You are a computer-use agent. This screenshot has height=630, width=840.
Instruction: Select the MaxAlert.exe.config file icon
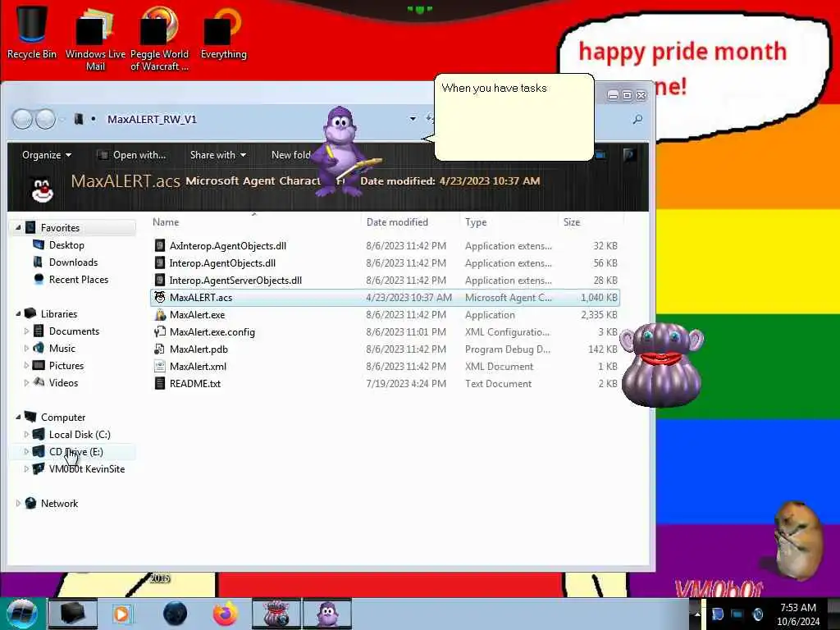click(160, 332)
